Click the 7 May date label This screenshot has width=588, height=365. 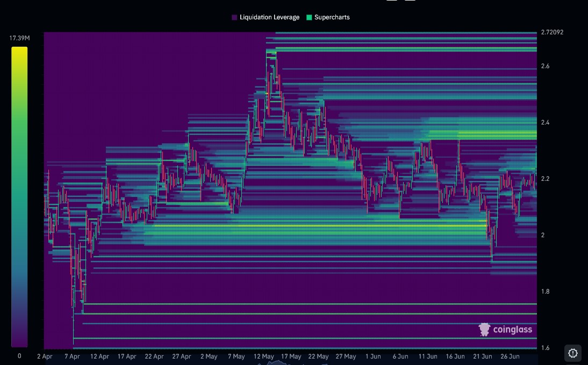pos(236,356)
